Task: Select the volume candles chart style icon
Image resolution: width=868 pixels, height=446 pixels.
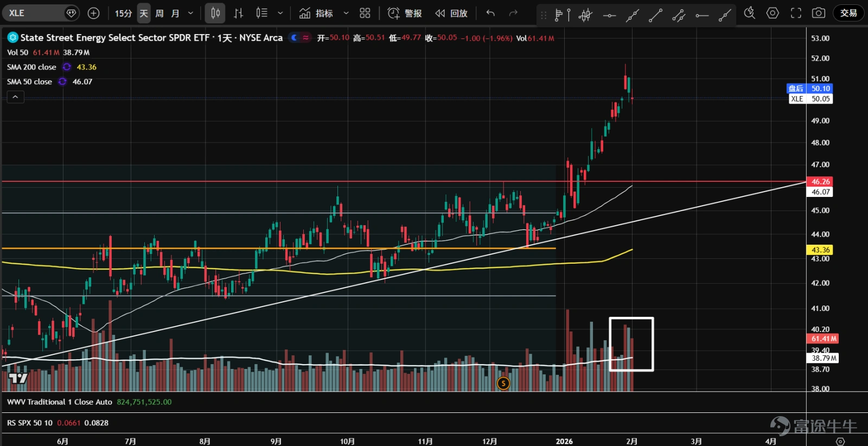Action: click(x=262, y=13)
